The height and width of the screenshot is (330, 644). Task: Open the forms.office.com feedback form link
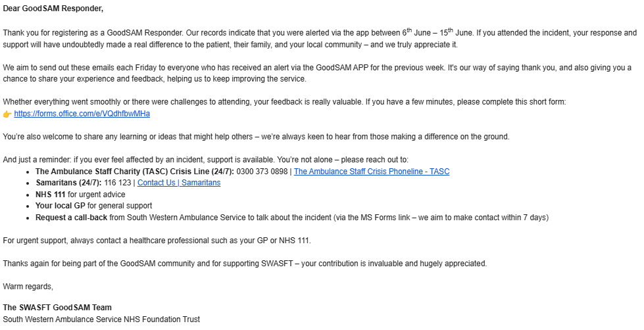[82, 114]
